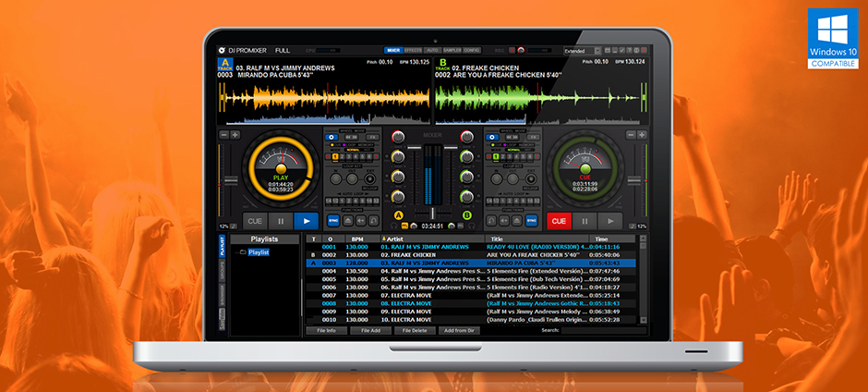
Task: Open the SAMPLER tab
Action: [x=451, y=50]
